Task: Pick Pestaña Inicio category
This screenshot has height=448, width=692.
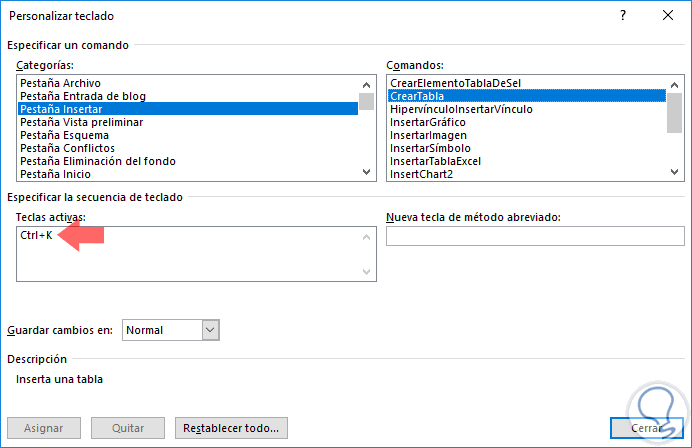Action: (56, 174)
